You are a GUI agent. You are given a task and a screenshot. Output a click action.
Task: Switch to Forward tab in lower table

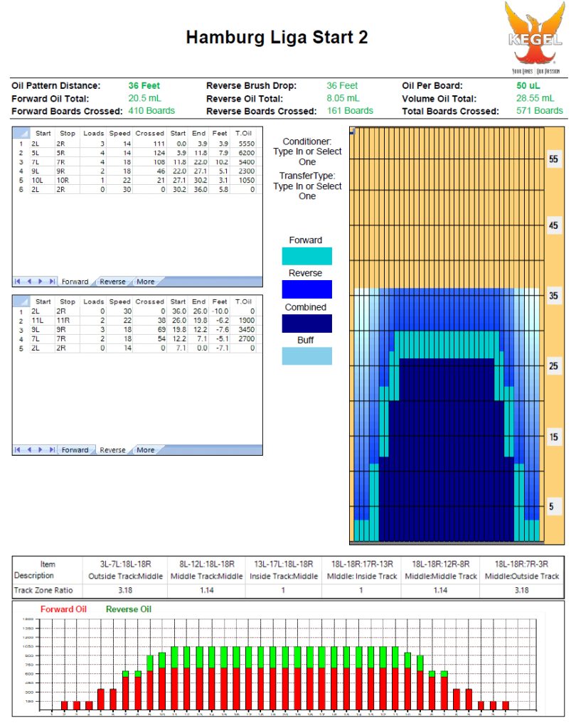[x=75, y=450]
